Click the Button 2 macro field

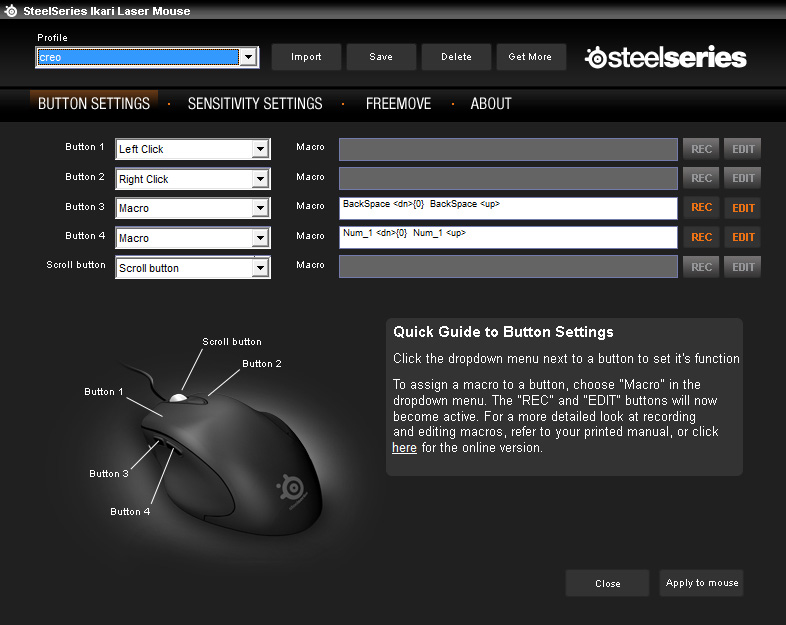click(x=508, y=178)
